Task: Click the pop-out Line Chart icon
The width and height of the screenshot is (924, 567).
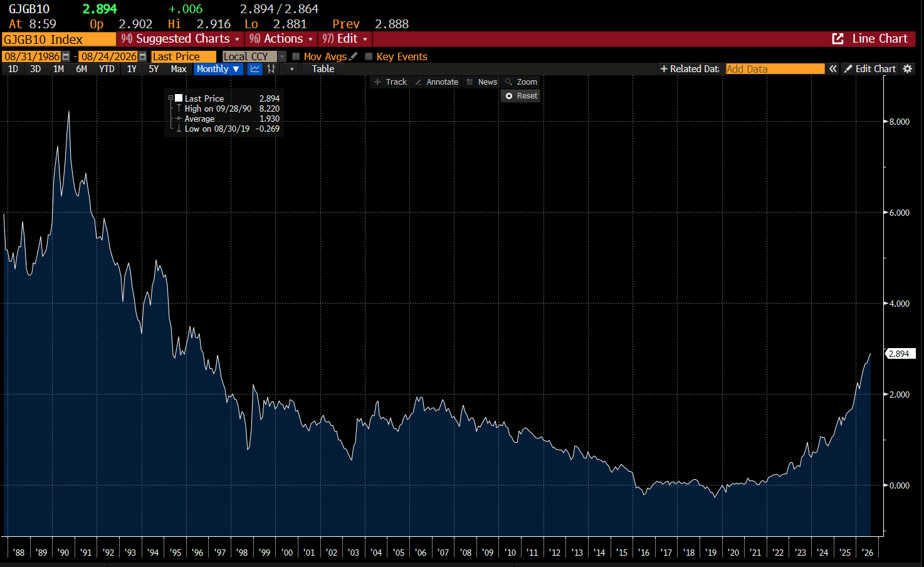Action: [x=837, y=39]
